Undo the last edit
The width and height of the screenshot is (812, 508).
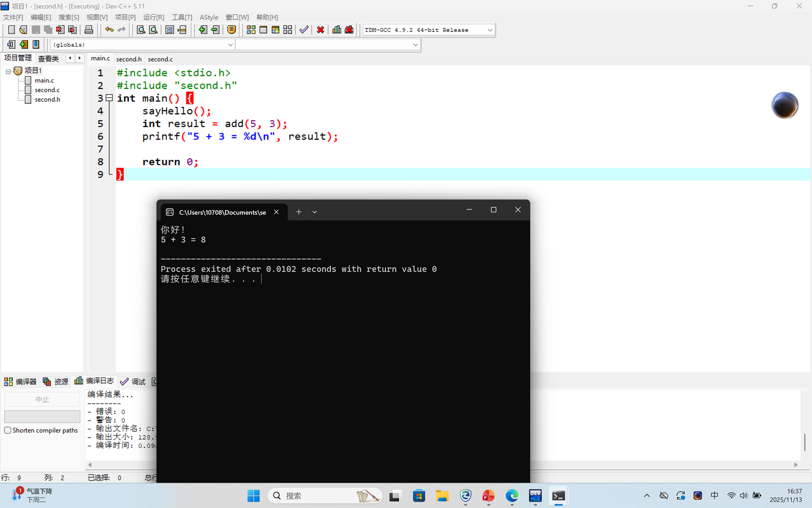[109, 30]
